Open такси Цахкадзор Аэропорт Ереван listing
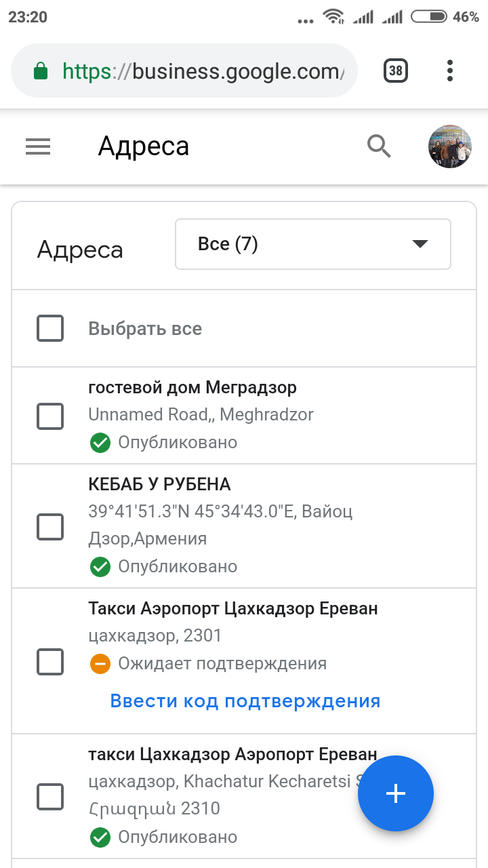 (232, 754)
